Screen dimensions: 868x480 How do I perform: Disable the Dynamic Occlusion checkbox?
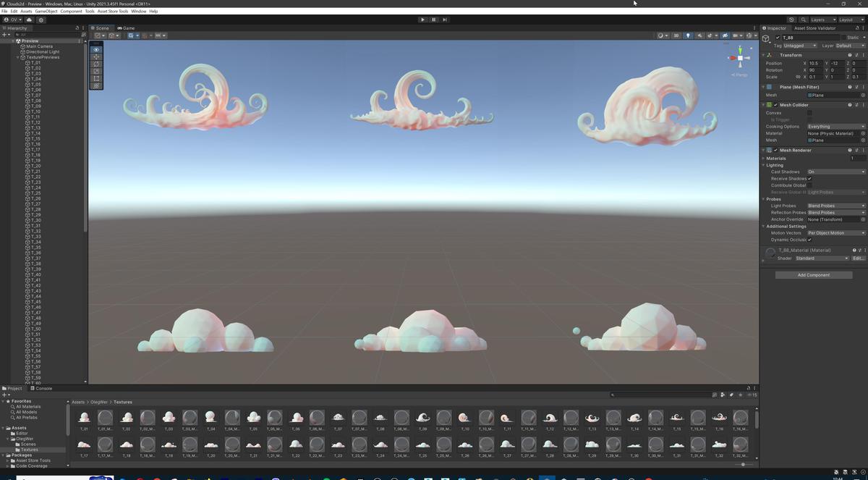(x=810, y=240)
